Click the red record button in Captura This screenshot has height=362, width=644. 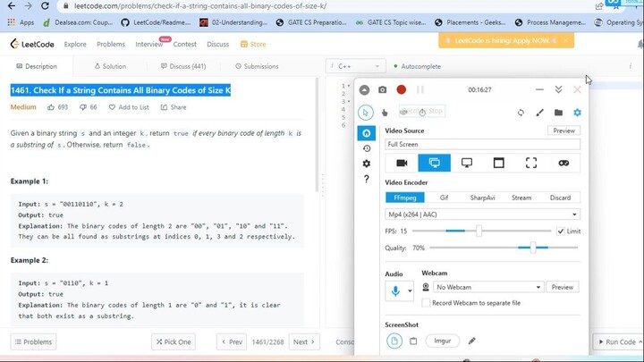pyautogui.click(x=402, y=89)
